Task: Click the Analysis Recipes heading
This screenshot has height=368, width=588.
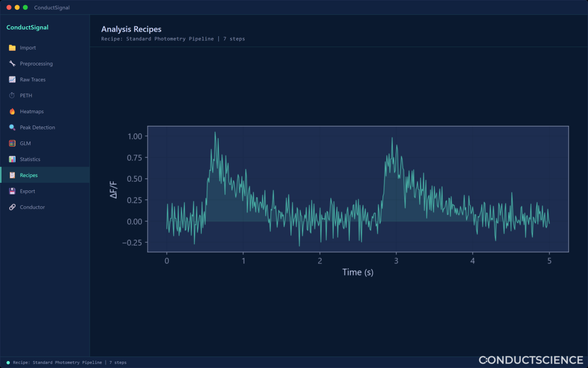Action: [x=131, y=29]
